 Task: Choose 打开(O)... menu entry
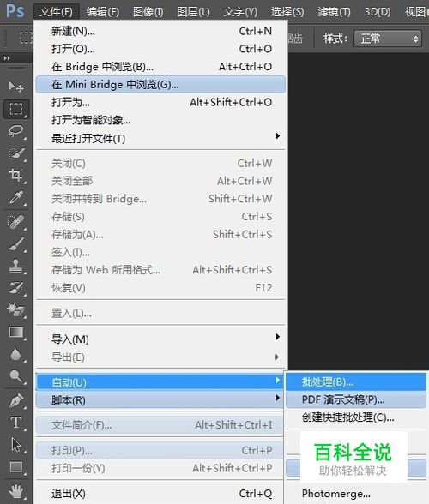click(x=160, y=49)
